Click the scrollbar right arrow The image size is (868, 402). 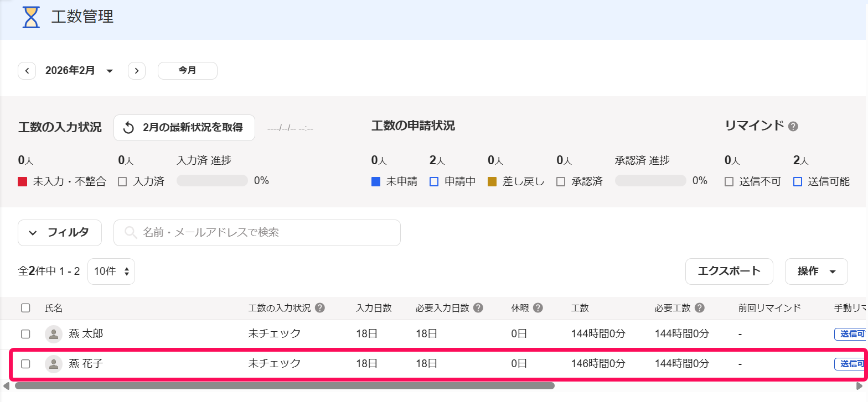pos(860,385)
